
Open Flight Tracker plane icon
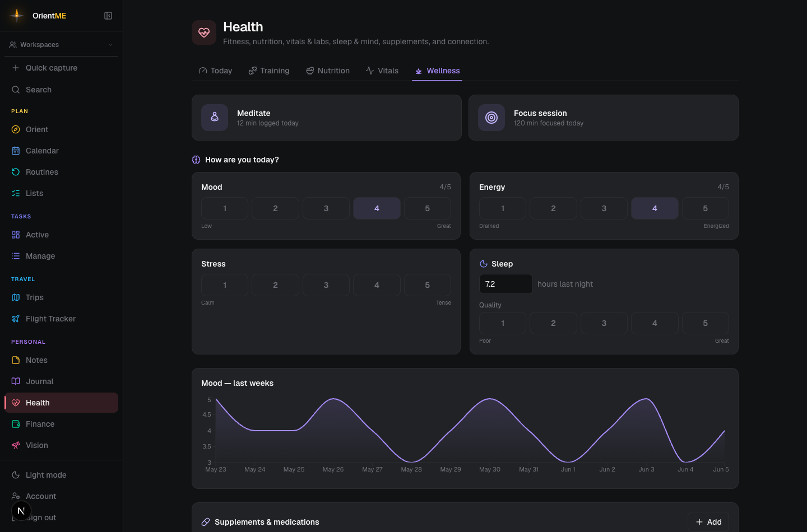click(16, 319)
